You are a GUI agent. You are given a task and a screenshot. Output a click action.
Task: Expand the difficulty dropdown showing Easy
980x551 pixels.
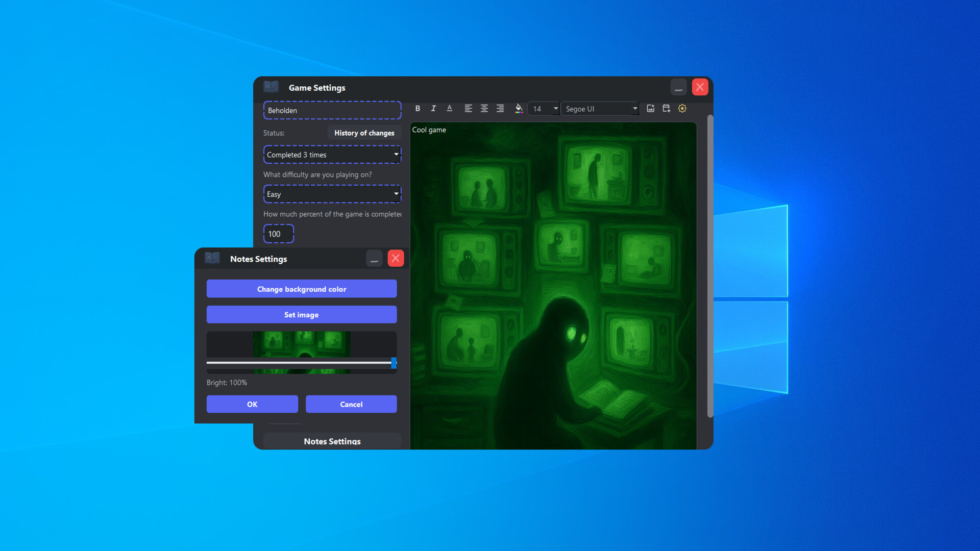[x=332, y=194]
